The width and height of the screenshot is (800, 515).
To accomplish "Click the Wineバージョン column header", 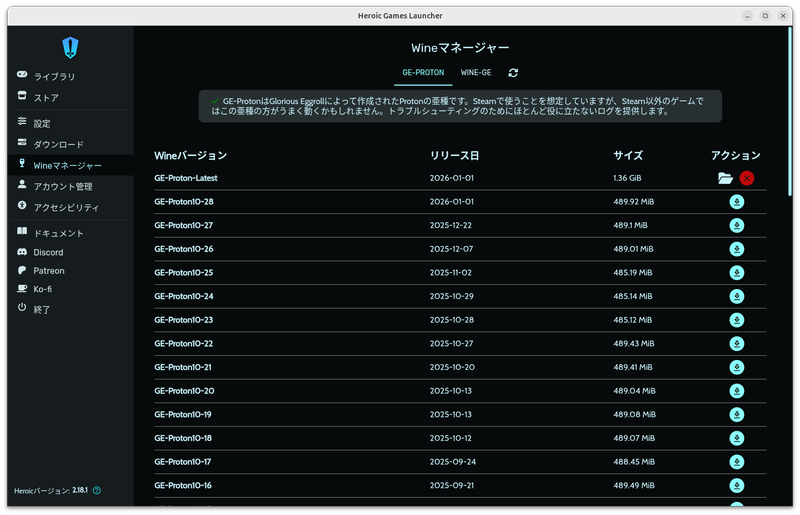I will (190, 155).
